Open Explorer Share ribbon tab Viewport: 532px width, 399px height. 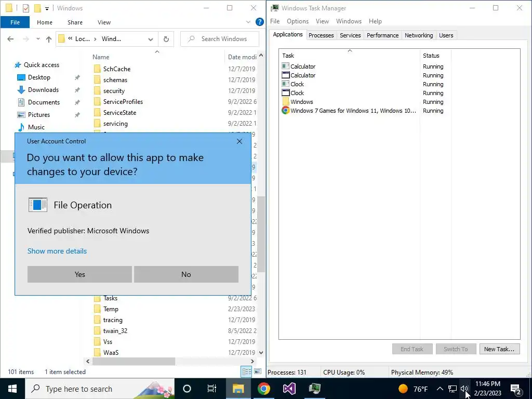click(75, 22)
